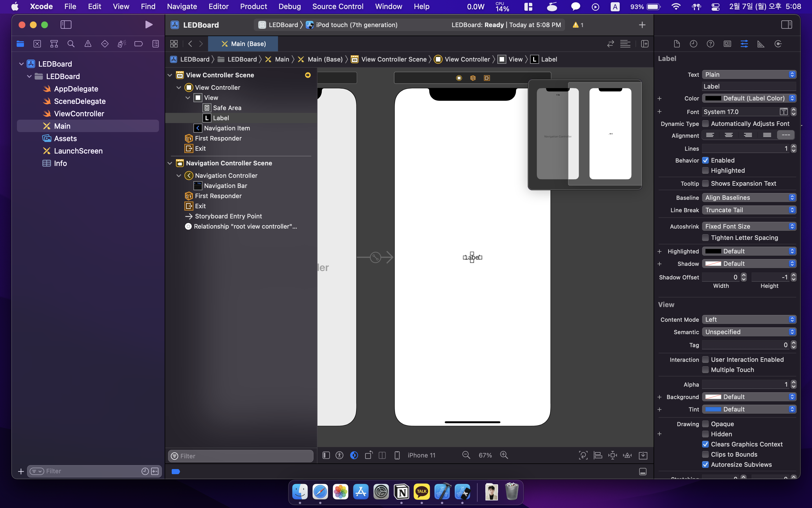Open the Project navigator folder icon

[x=20, y=44]
